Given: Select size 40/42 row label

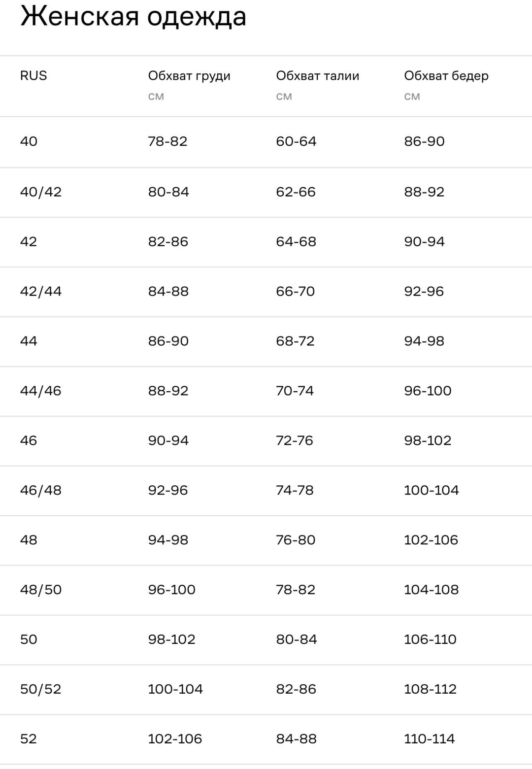Looking at the screenshot, I should pyautogui.click(x=41, y=192).
